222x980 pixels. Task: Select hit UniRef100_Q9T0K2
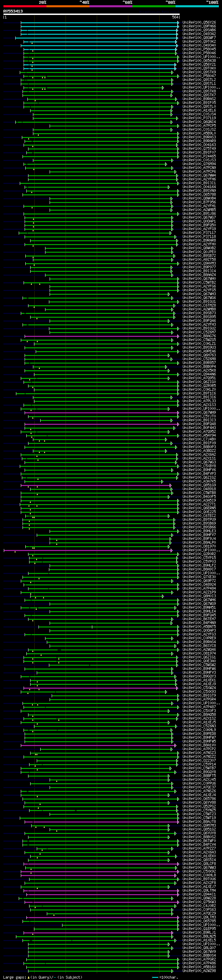[x=199, y=41]
